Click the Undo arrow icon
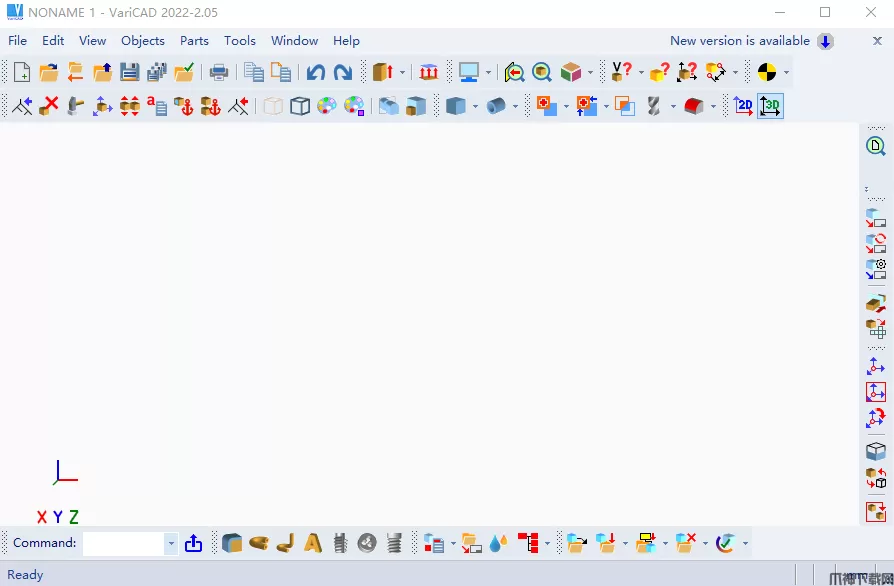This screenshot has width=894, height=586. [x=316, y=72]
